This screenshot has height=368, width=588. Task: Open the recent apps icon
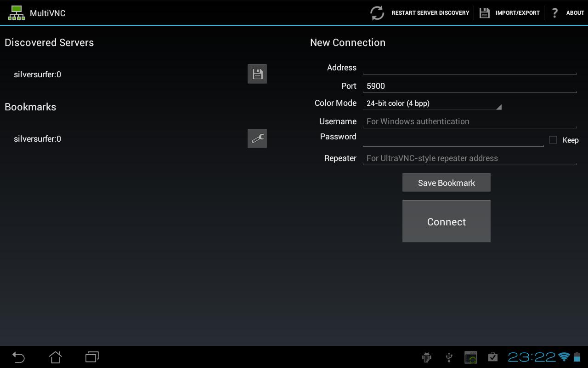click(92, 357)
